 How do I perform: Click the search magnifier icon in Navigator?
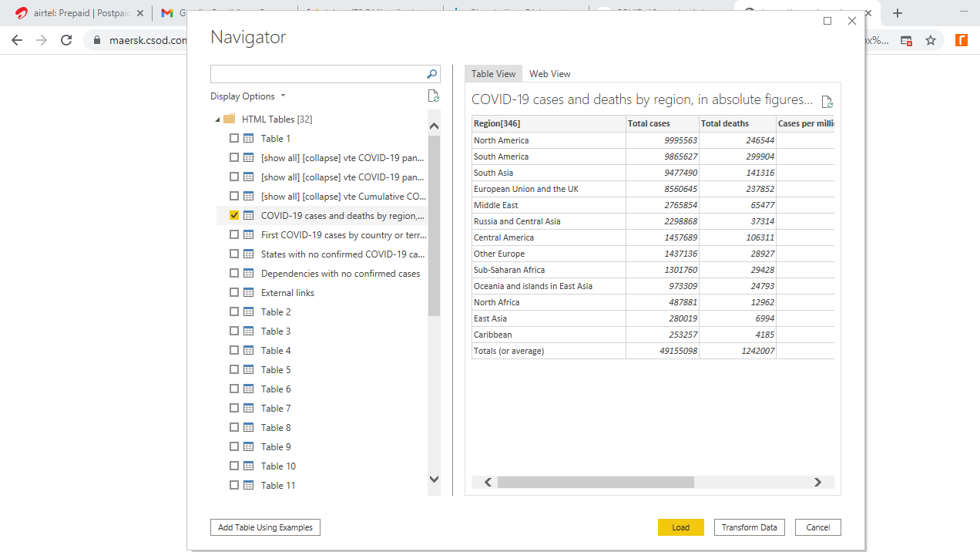tap(431, 74)
